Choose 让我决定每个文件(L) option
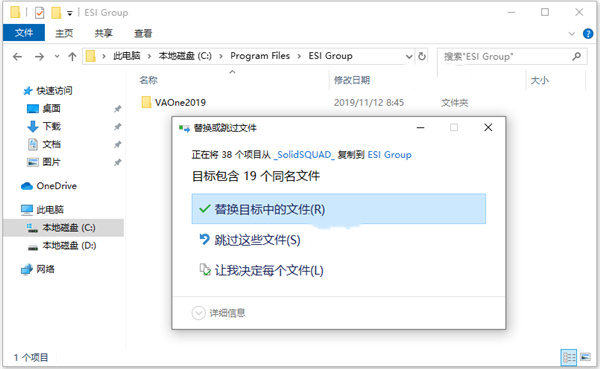600x369 pixels. point(261,271)
